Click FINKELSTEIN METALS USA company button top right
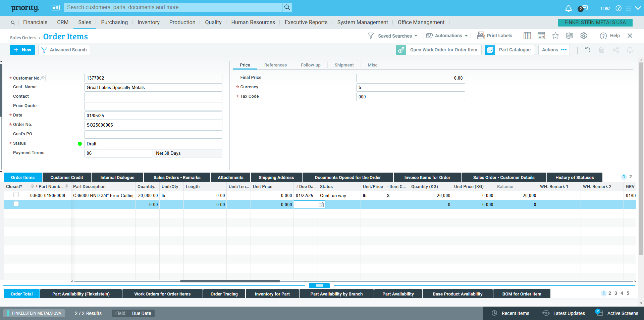This screenshot has width=644, height=320. [595, 22]
